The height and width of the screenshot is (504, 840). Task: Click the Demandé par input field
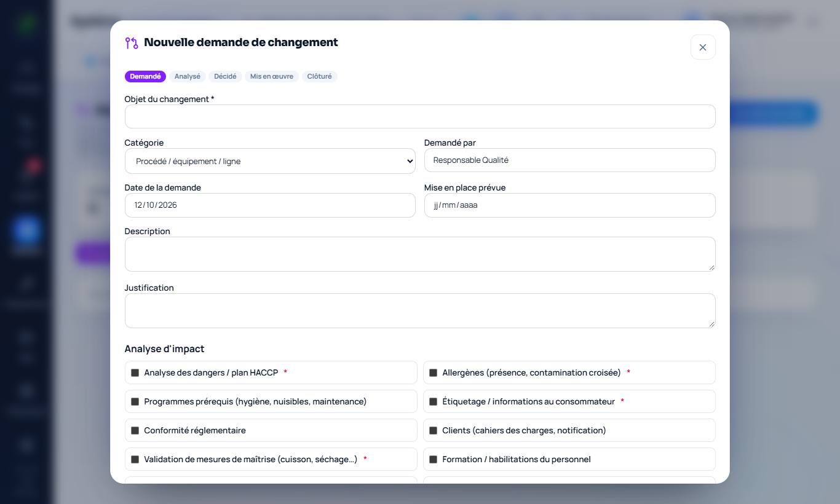pyautogui.click(x=569, y=160)
